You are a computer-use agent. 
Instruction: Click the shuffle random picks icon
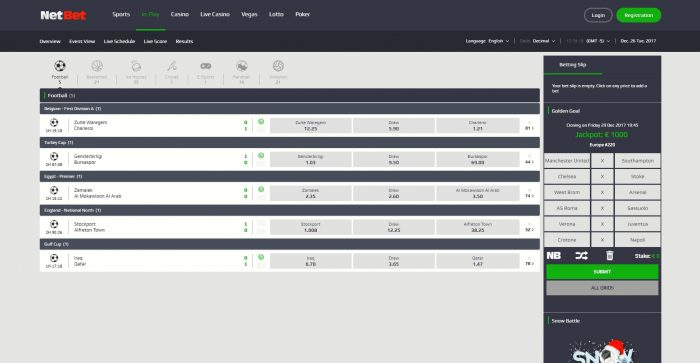click(581, 255)
